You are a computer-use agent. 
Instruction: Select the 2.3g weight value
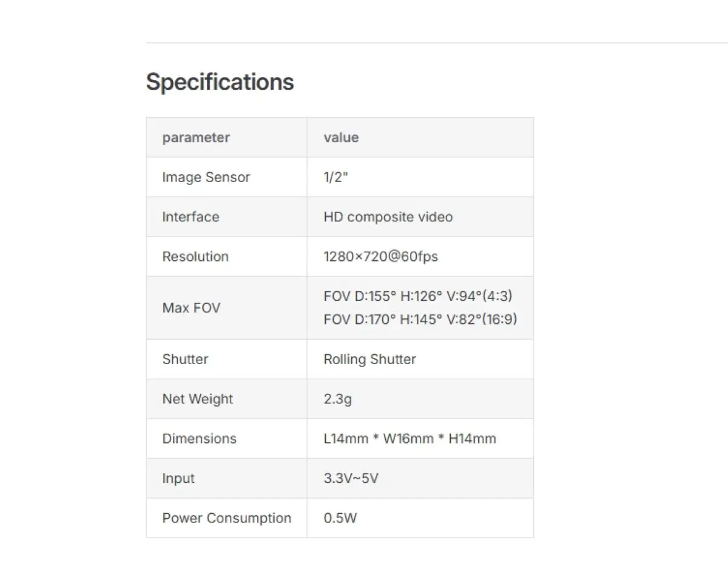click(338, 399)
